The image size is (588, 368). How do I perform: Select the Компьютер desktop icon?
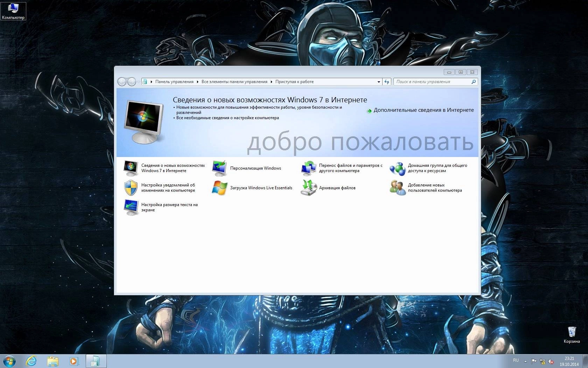click(x=13, y=11)
